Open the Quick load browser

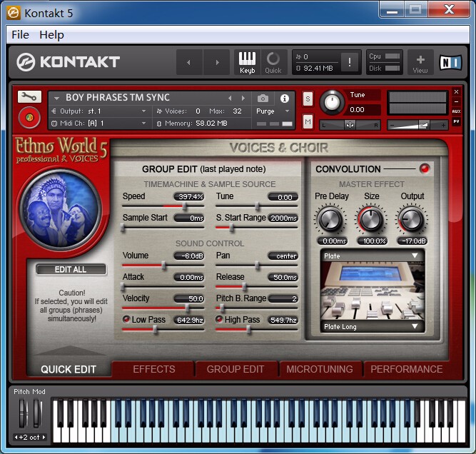[x=273, y=62]
